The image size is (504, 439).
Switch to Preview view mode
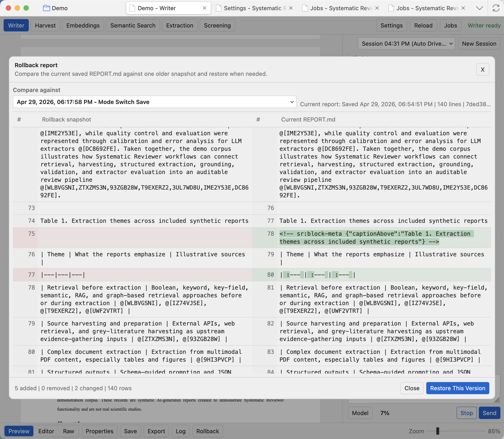[x=19, y=431]
